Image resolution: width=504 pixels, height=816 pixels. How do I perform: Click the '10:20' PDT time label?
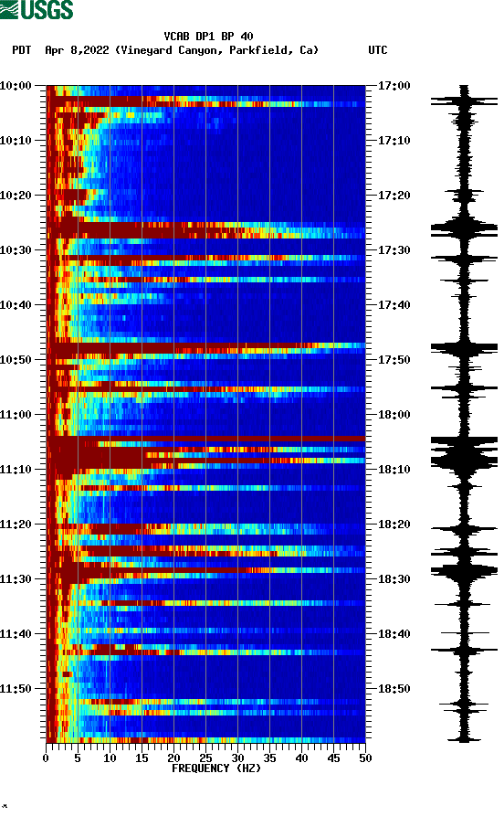coord(16,196)
